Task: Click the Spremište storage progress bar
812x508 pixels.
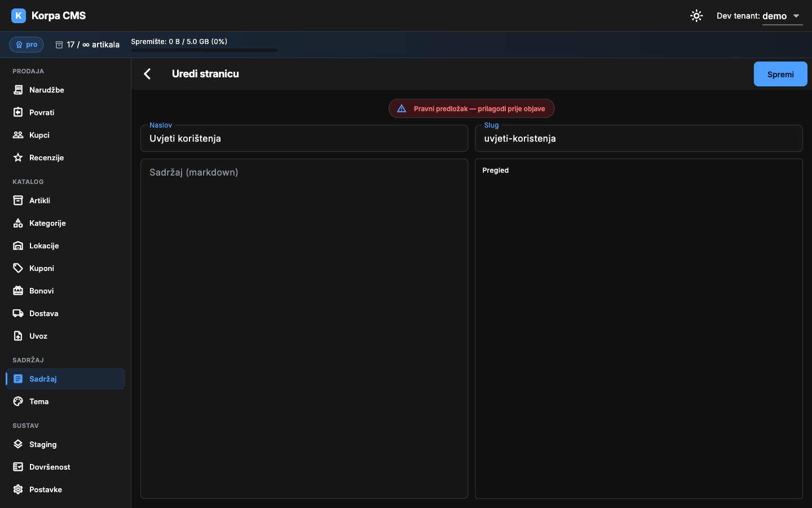Action: (204, 50)
